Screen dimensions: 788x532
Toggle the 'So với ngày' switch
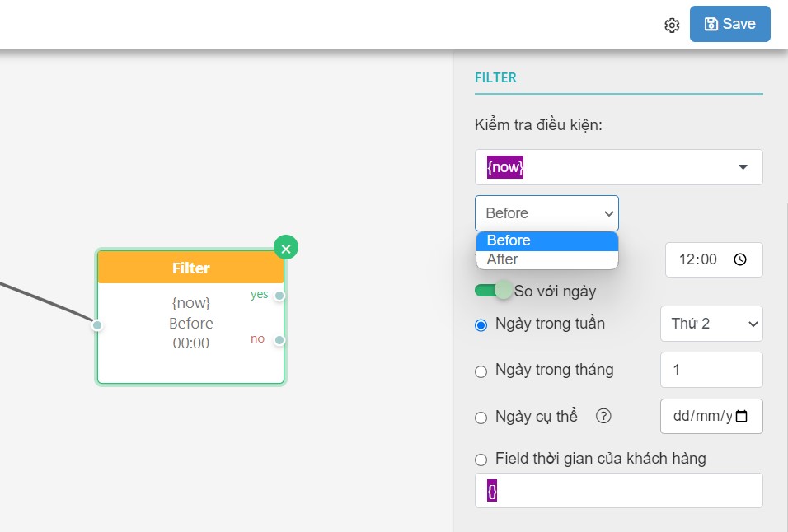(x=492, y=290)
